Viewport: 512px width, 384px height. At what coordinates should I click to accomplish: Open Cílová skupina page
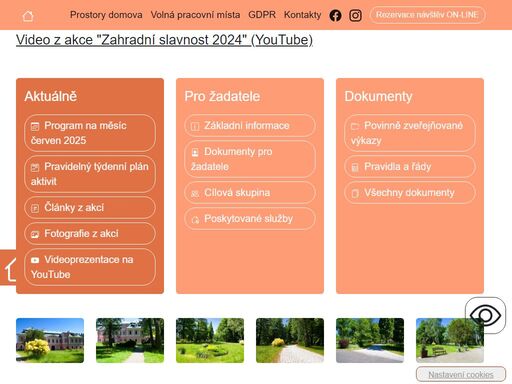coord(250,192)
